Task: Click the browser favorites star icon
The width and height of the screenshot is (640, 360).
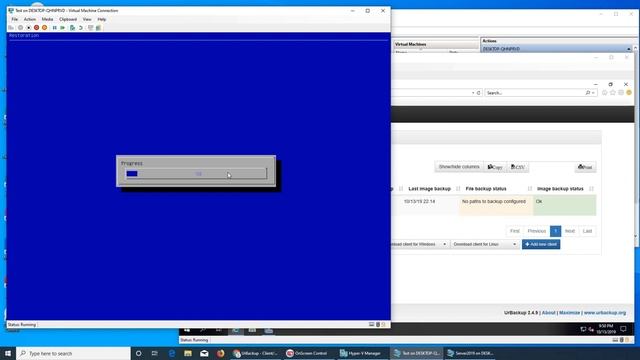Action: click(613, 93)
